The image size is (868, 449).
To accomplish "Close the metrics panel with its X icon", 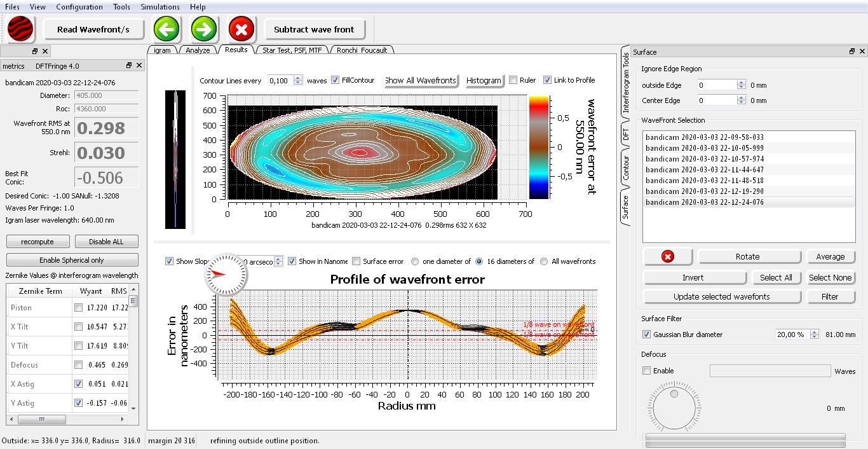I will coord(139,66).
